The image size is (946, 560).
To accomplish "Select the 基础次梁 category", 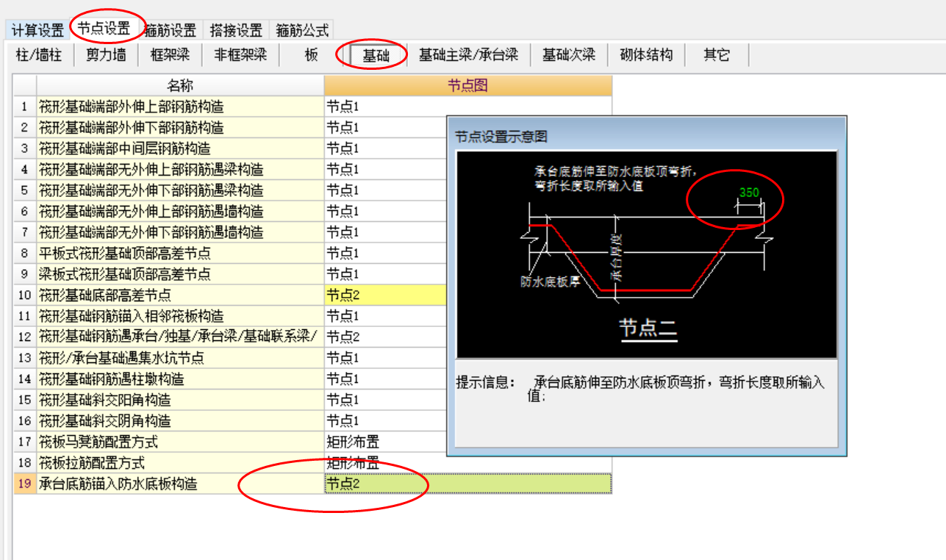I will pos(569,55).
